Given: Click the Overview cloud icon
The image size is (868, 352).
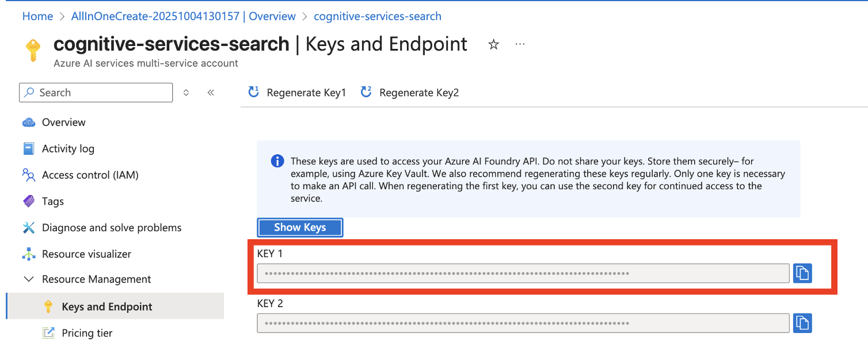Looking at the screenshot, I should (x=29, y=123).
